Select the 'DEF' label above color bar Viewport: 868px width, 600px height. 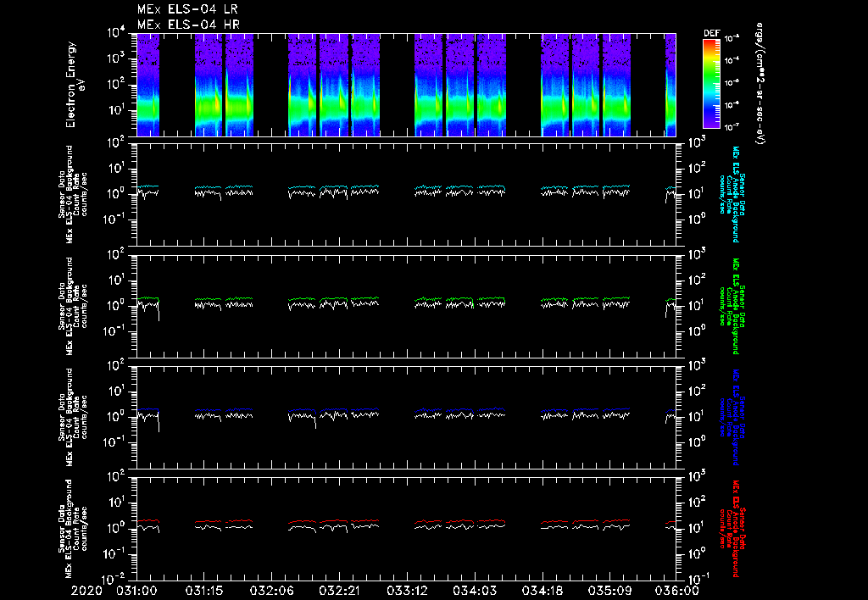711,33
